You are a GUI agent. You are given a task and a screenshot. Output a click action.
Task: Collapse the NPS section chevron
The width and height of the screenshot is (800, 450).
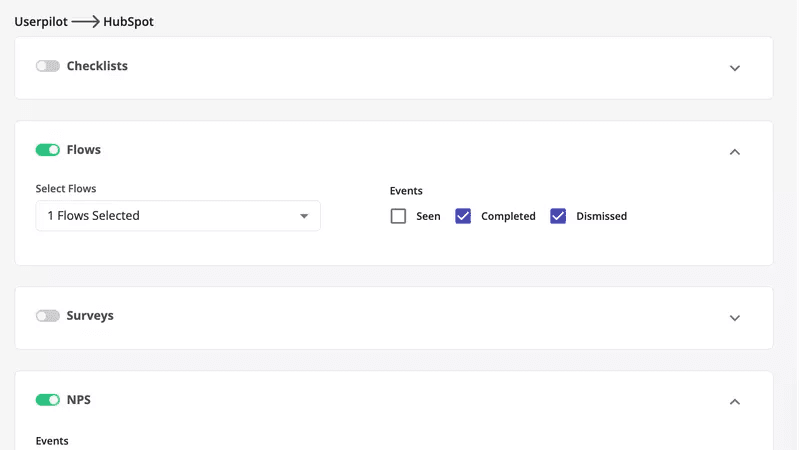pos(735,402)
